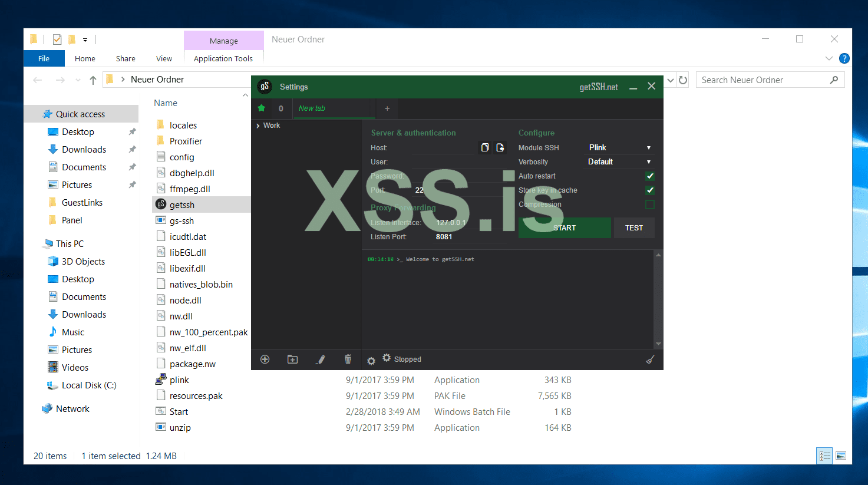Change Verbosity from Default dropdown
The width and height of the screenshot is (868, 485).
click(619, 161)
